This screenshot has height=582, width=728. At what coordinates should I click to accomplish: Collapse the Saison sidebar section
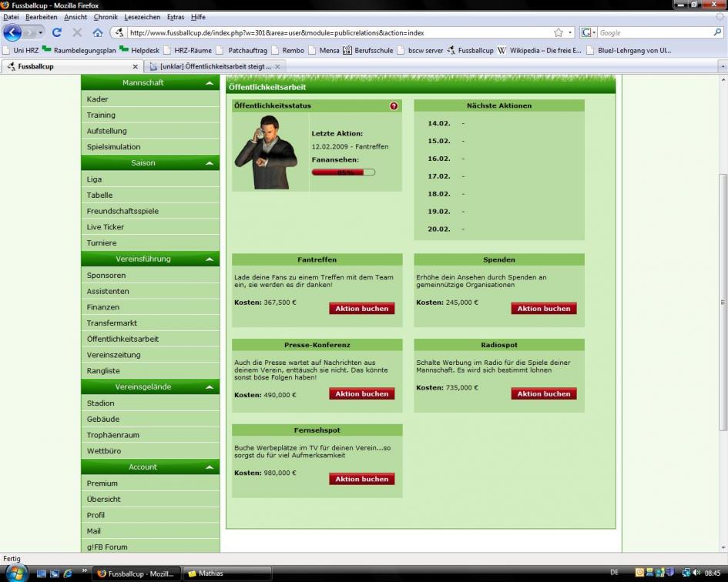(209, 163)
